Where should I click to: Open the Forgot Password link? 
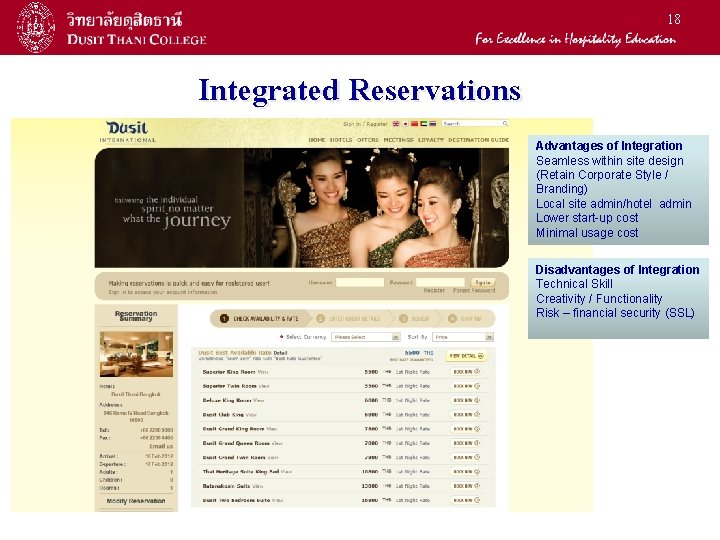(474, 291)
